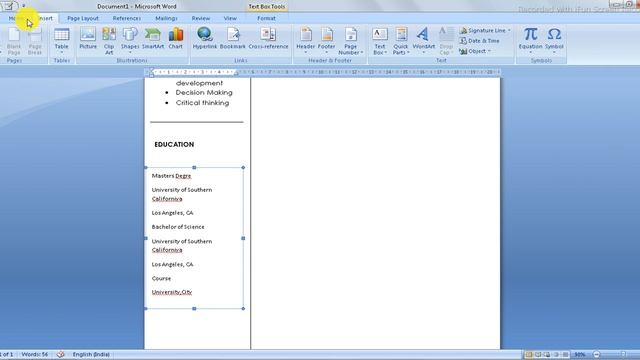Click the spell check status icon
Image resolution: width=640 pixels, height=360 pixels.
[x=60, y=354]
